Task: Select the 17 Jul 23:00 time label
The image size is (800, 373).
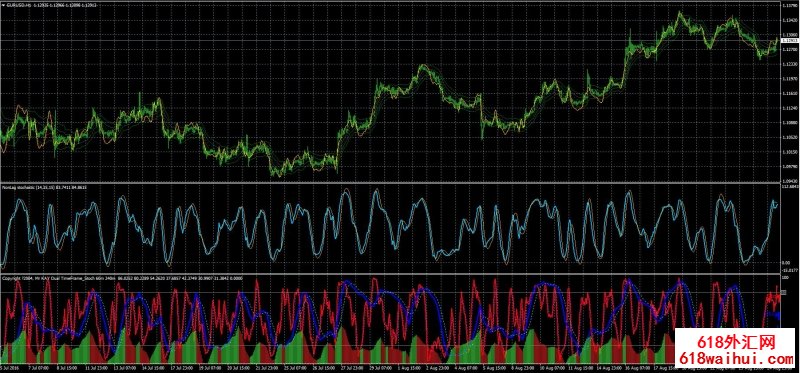Action: point(181,367)
